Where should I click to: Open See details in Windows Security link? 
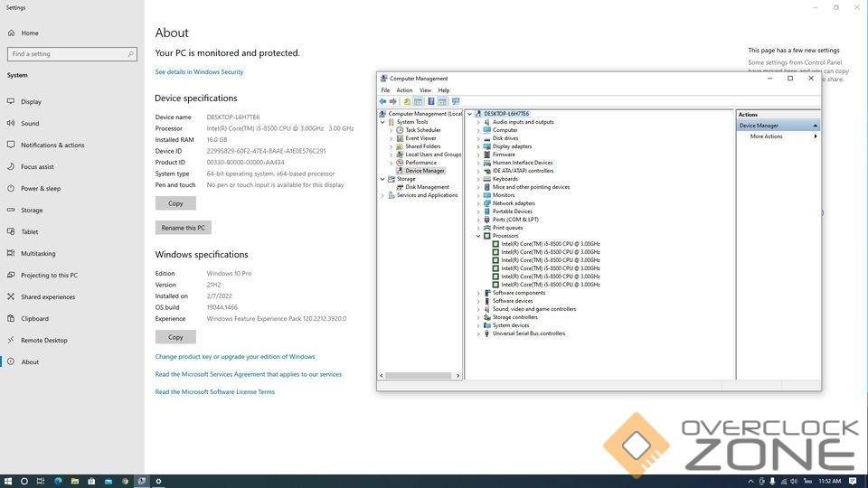[x=199, y=72]
